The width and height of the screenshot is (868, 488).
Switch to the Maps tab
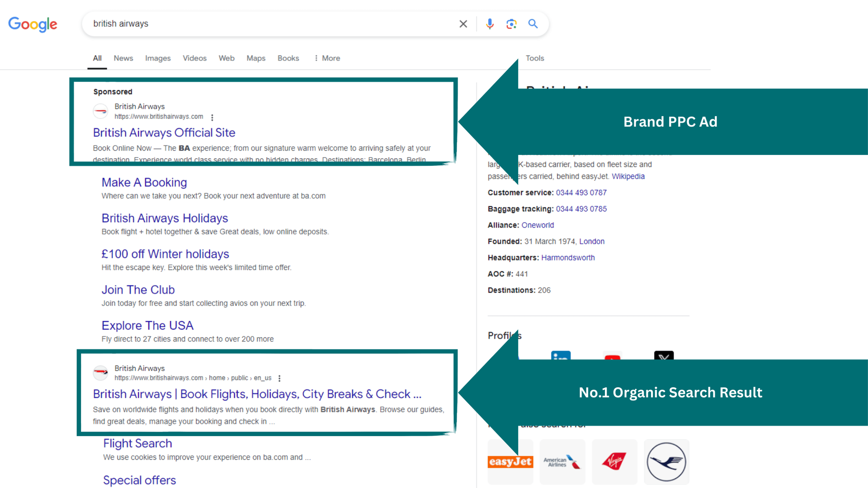(x=256, y=58)
